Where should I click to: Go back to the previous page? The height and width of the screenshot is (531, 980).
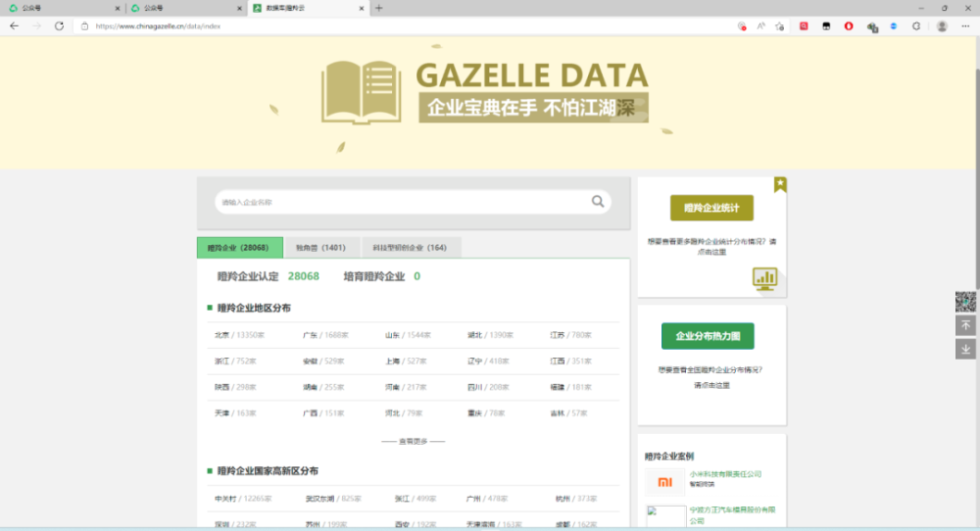click(14, 26)
